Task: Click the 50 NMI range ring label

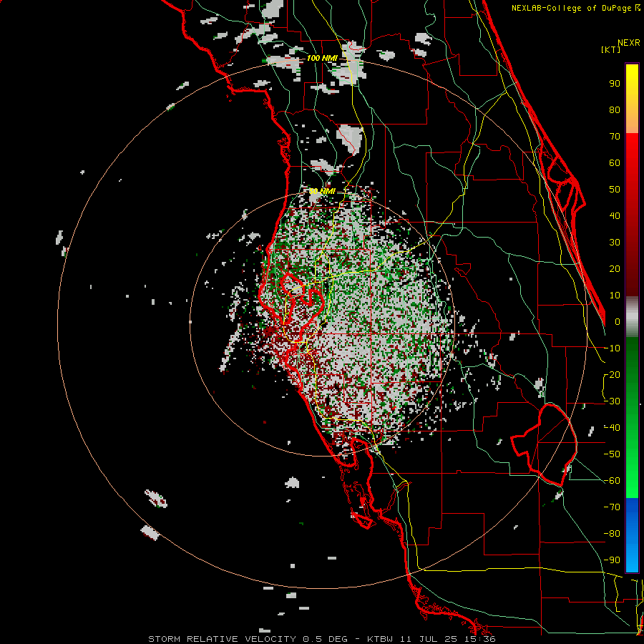Action: [322, 191]
